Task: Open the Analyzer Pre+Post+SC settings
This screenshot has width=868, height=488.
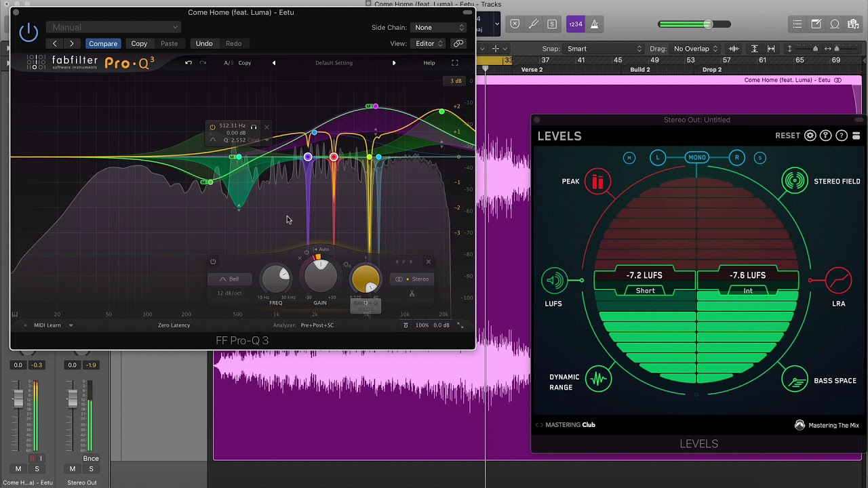Action: pyautogui.click(x=317, y=325)
